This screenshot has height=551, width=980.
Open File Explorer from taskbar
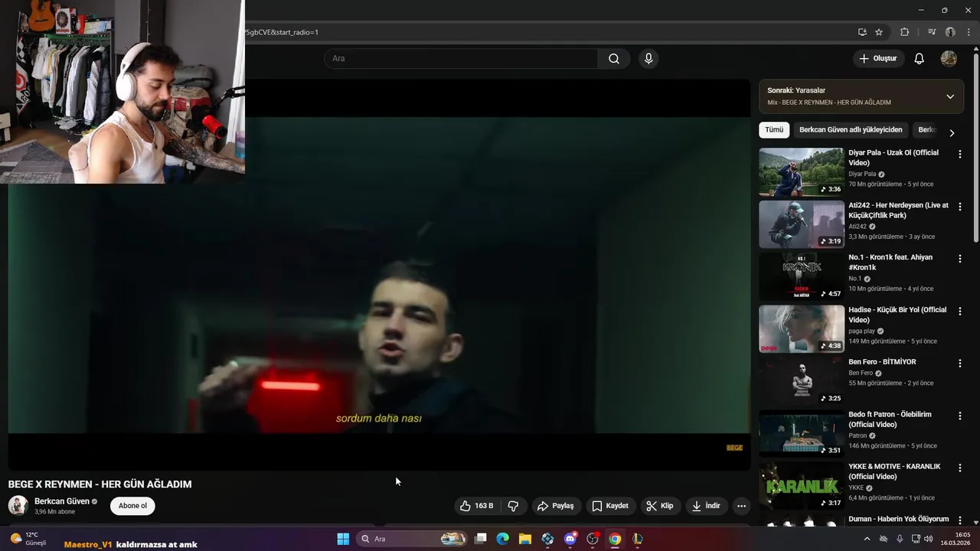click(x=525, y=539)
